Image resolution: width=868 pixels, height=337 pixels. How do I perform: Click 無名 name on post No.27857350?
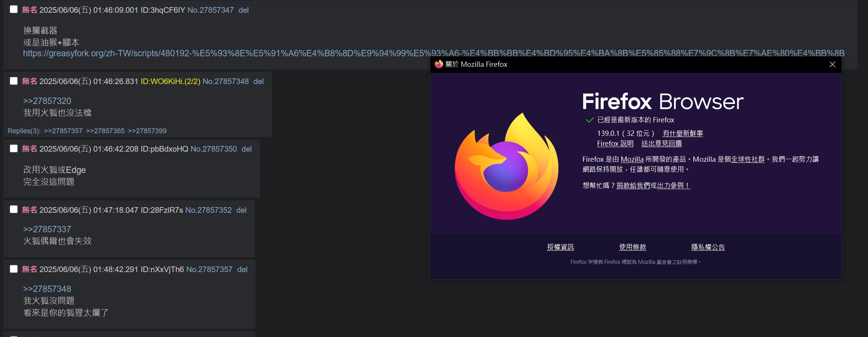[x=29, y=149]
